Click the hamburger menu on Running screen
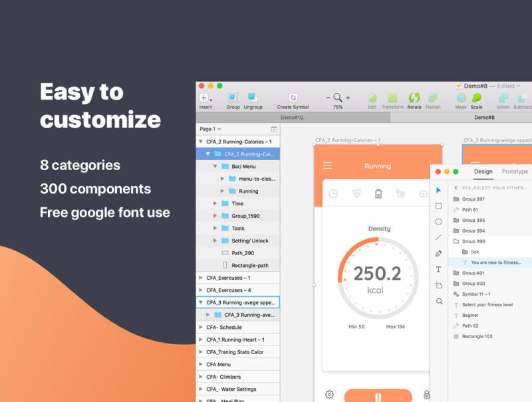 pos(327,165)
